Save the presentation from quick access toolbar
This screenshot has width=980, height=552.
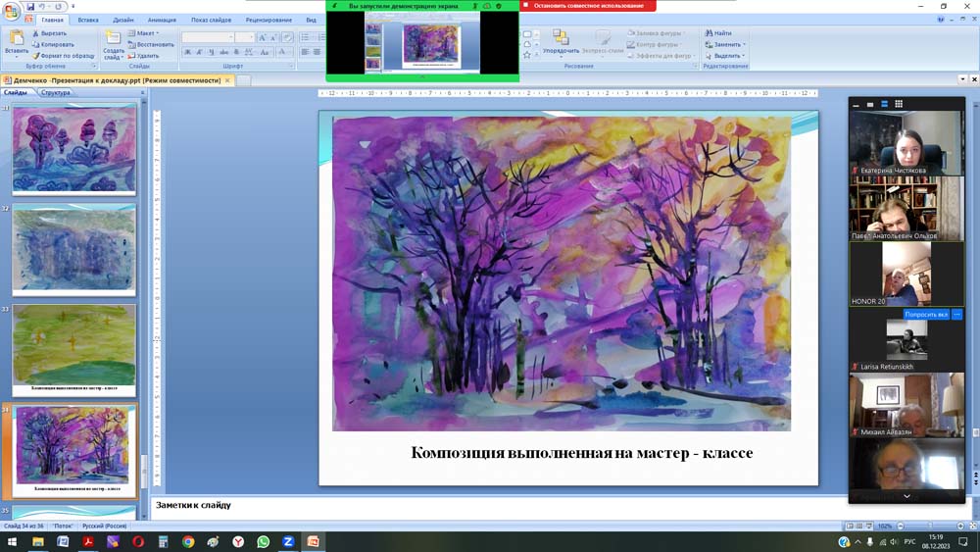coord(30,7)
